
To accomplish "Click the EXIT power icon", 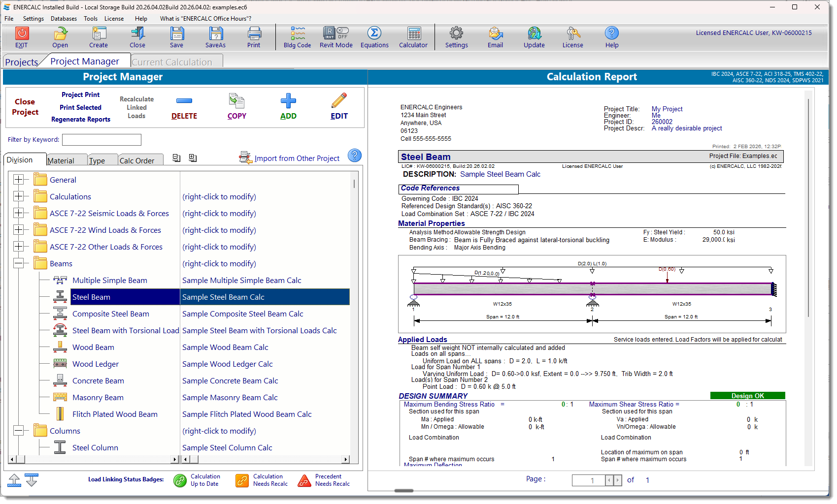I will click(x=22, y=33).
